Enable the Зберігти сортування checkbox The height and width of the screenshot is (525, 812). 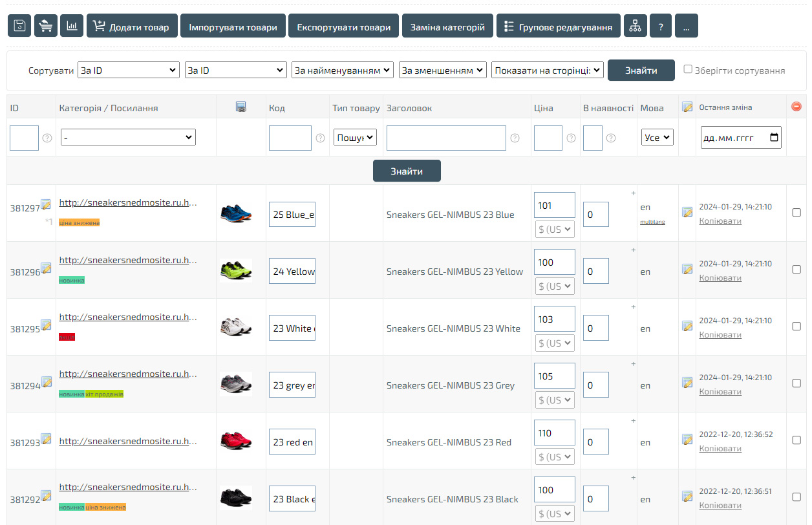(x=688, y=69)
